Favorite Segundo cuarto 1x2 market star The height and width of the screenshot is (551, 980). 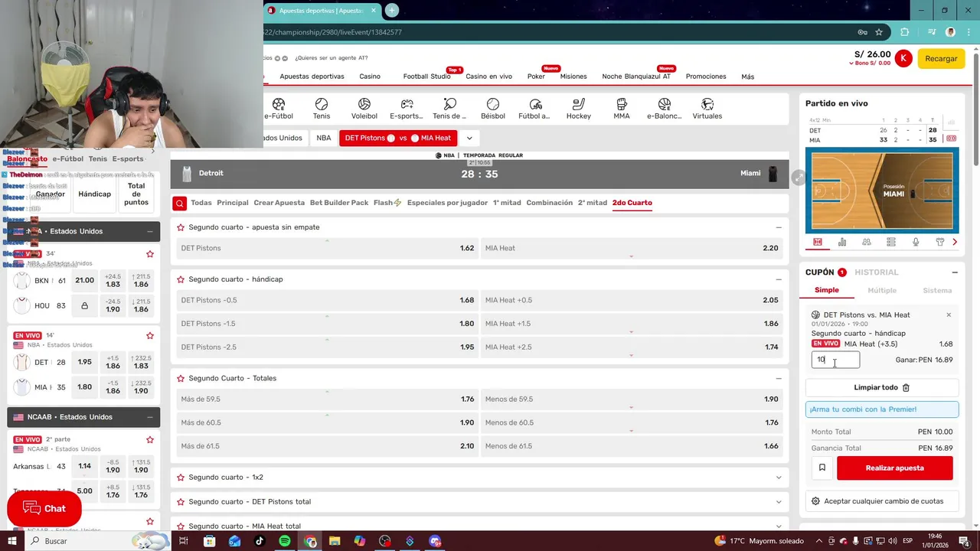point(181,478)
